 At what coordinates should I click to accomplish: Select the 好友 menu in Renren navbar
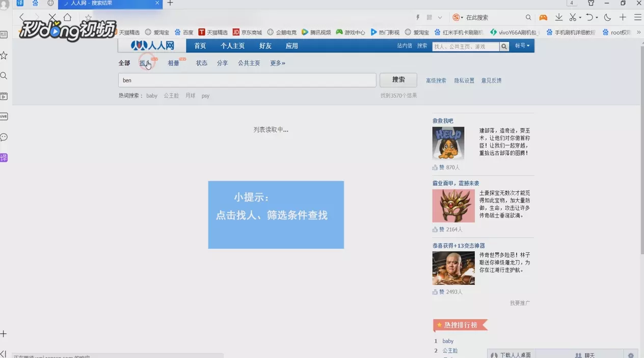point(265,45)
